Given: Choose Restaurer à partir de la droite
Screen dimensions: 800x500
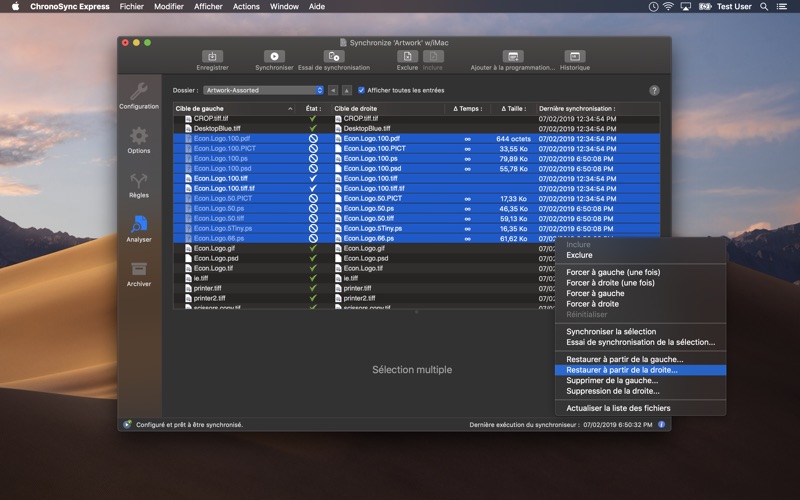Looking at the screenshot, I should click(640, 370).
